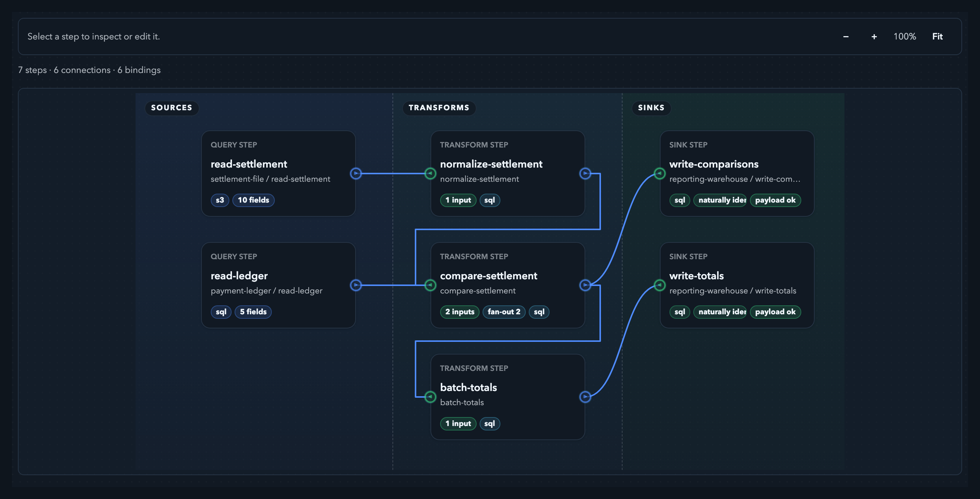
Task: Select the read-settlement query step
Action: 279,174
